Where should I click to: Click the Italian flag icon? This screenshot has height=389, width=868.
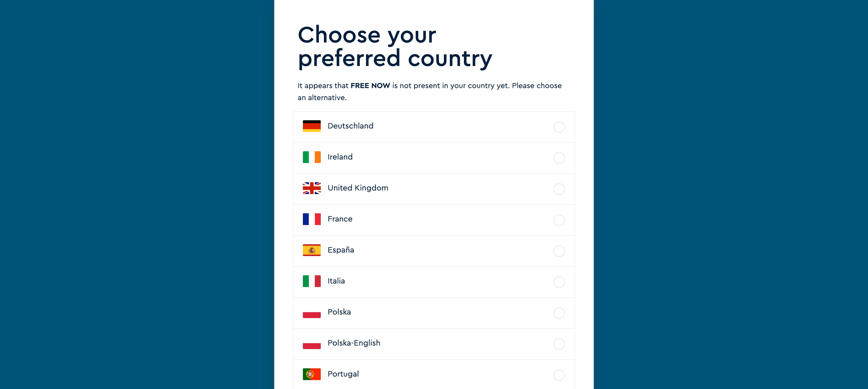pyautogui.click(x=312, y=281)
